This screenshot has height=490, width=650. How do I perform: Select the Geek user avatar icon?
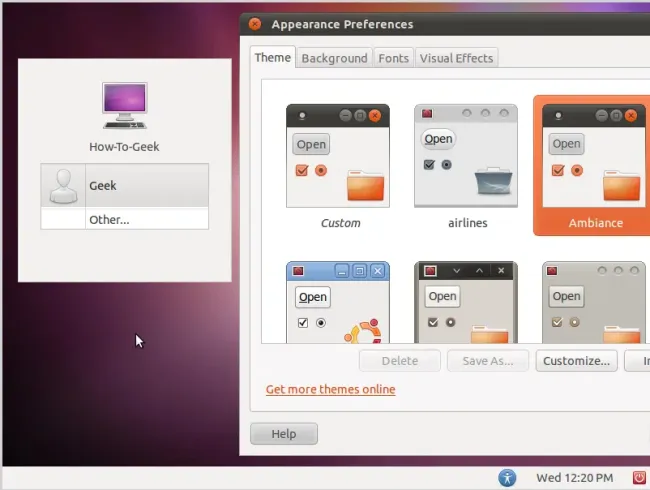pyautogui.click(x=64, y=186)
